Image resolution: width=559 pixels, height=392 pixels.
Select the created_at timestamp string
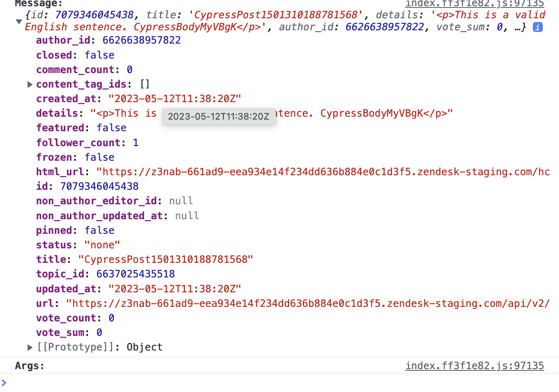(174, 99)
